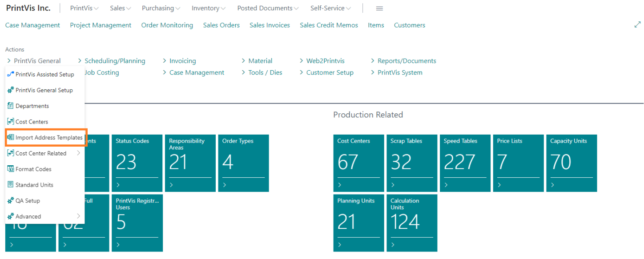Expand the Tools / Dies action group
This screenshot has height=259, width=644.
click(x=262, y=72)
